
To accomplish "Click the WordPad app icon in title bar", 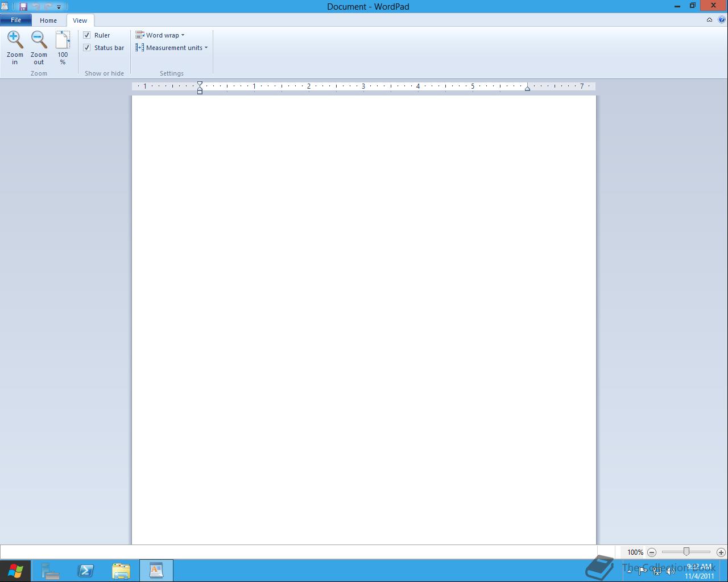I will tap(5, 6).
